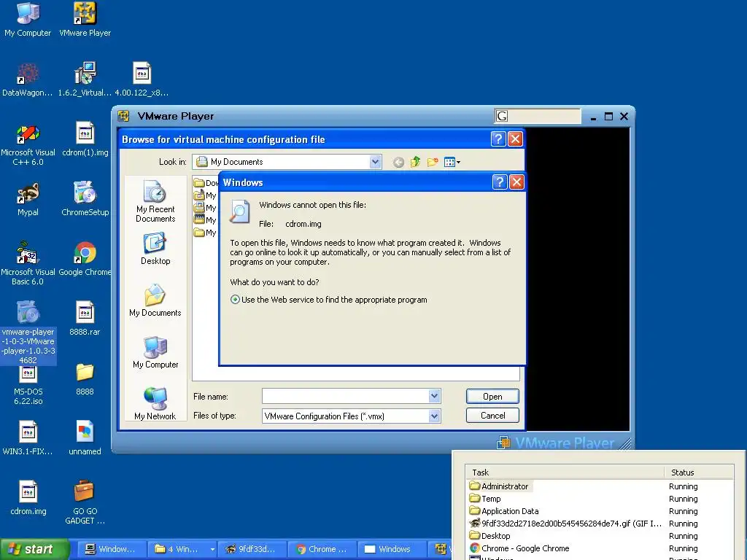The image size is (747, 560).
Task: Launch VMware Player desktop shortcut
Action: (85, 19)
